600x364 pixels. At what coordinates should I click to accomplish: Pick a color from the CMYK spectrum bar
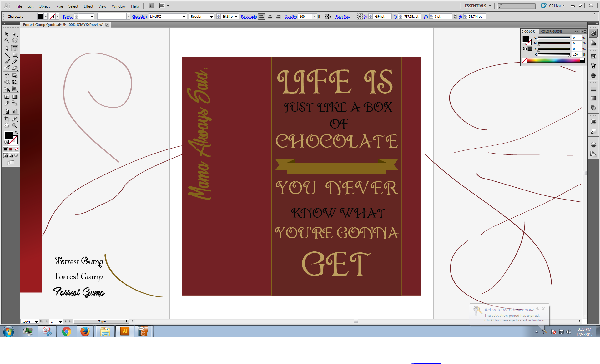(x=553, y=61)
